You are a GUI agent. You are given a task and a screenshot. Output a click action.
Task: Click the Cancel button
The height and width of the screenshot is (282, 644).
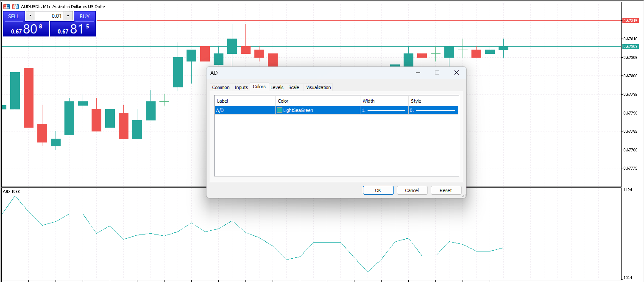pos(412,190)
